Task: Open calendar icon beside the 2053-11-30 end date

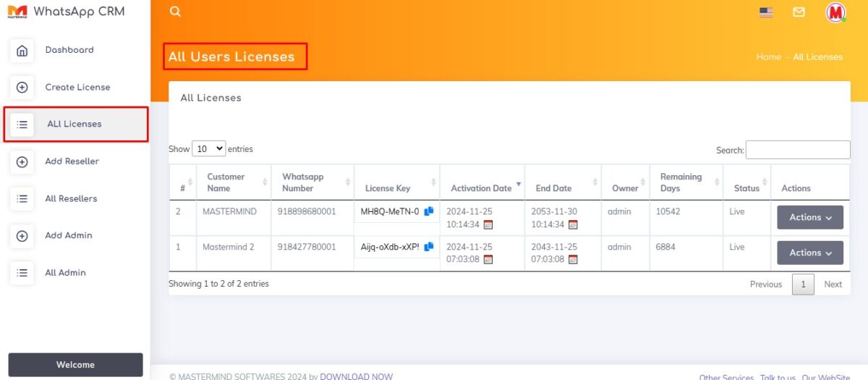Action: pos(573,224)
